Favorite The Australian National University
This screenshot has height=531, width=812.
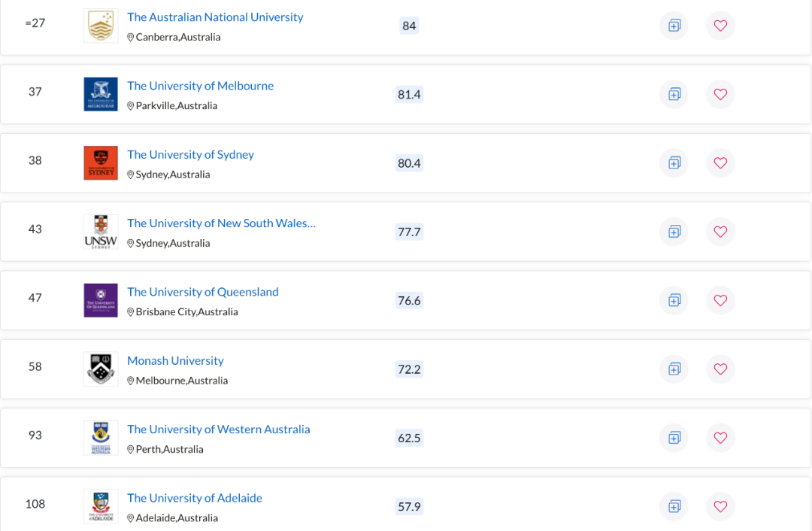(x=720, y=26)
